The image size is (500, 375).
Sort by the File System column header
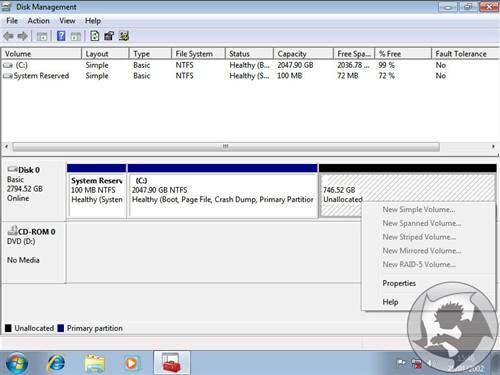coord(198,54)
